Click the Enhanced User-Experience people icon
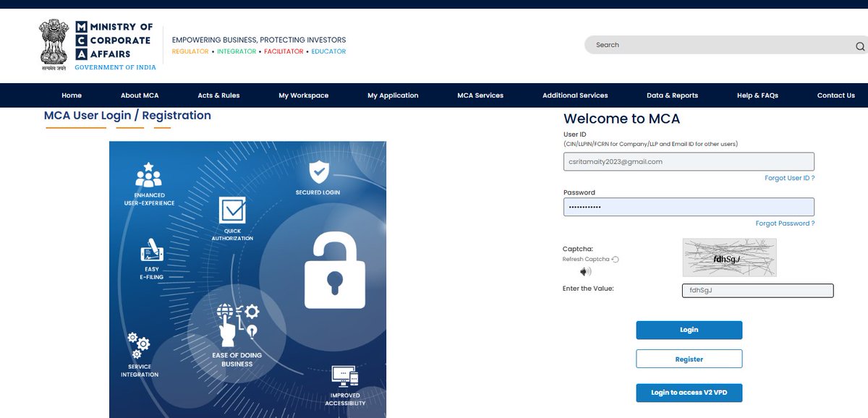 148,176
